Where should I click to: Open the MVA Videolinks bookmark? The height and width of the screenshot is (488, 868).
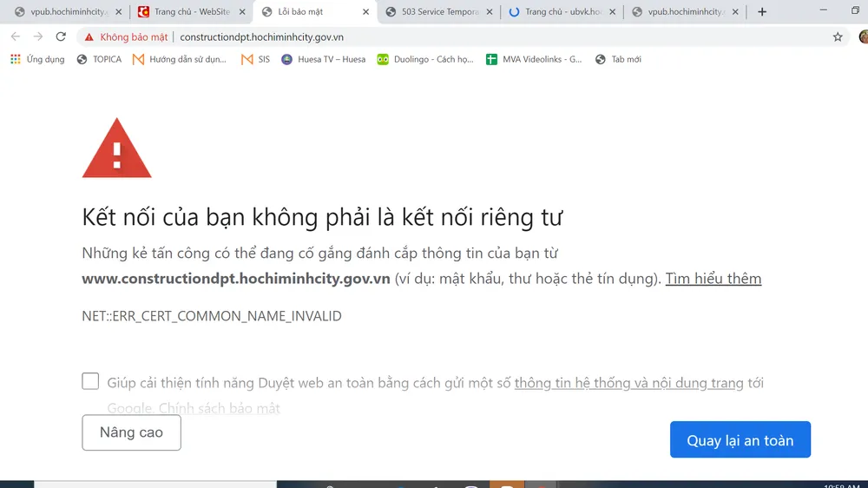(x=534, y=59)
